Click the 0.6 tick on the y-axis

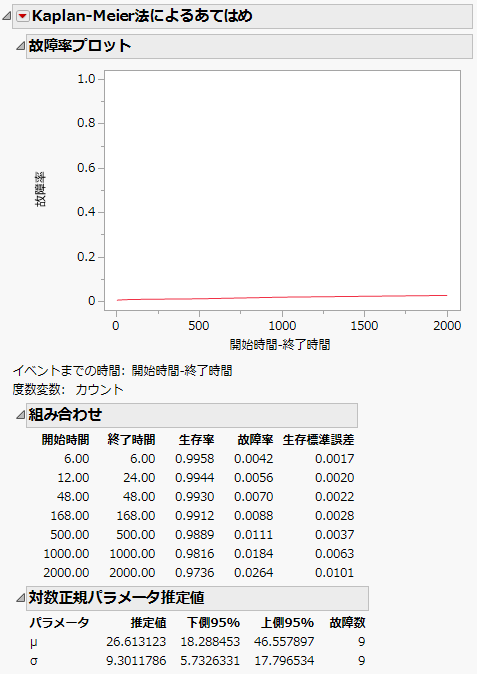(x=86, y=168)
